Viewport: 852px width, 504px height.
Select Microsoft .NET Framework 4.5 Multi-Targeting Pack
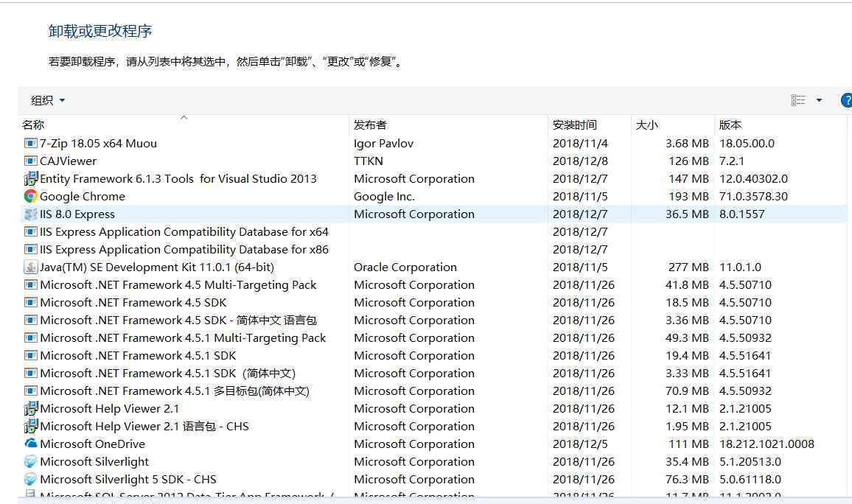pos(178,284)
